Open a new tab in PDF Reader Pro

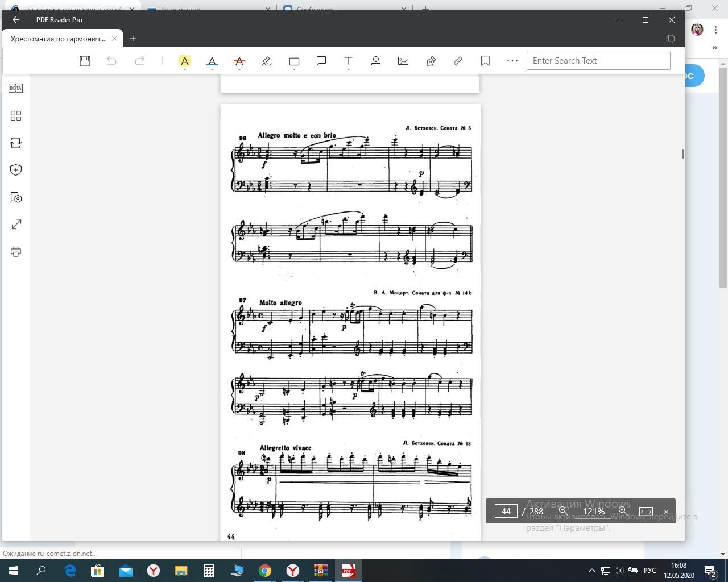coord(133,39)
